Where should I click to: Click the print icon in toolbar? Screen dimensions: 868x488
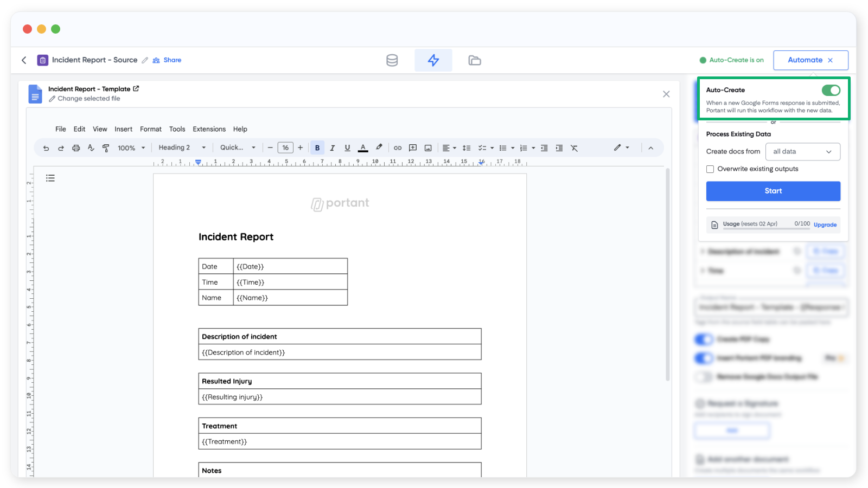pos(76,148)
